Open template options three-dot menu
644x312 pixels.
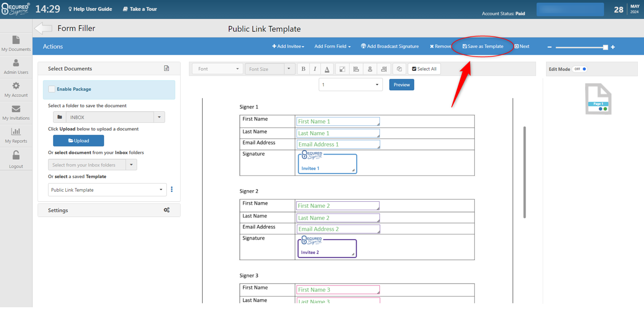(x=172, y=189)
